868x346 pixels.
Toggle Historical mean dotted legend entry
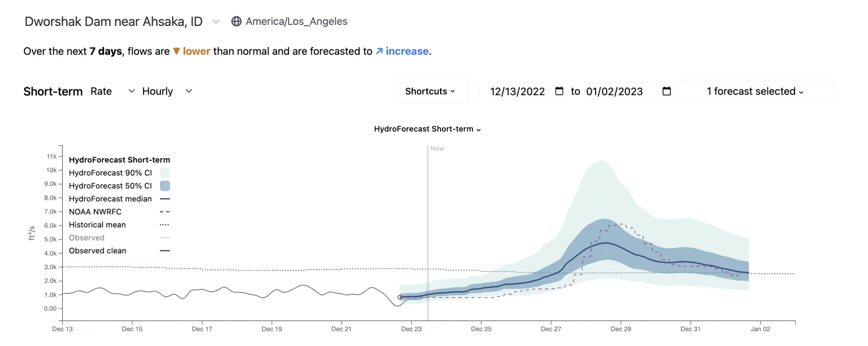click(119, 225)
